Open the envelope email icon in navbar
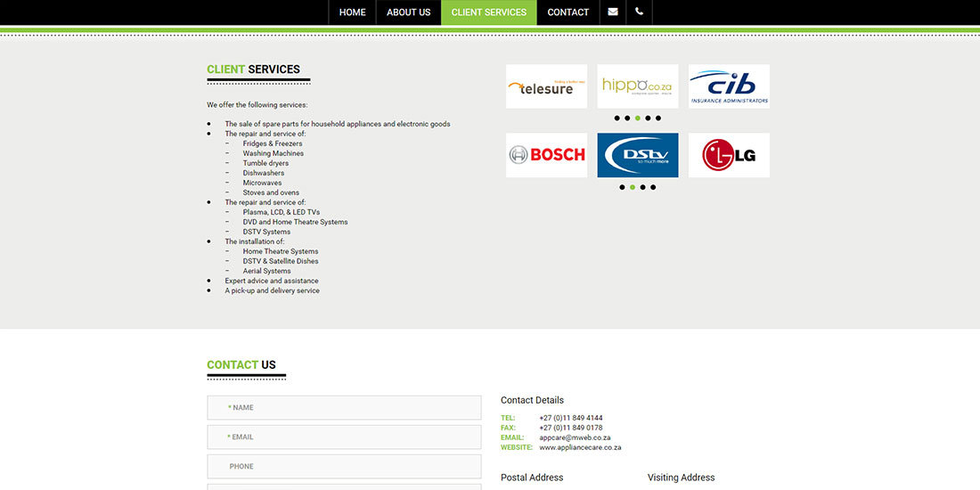Viewport: 980px width, 490px height. tap(613, 12)
